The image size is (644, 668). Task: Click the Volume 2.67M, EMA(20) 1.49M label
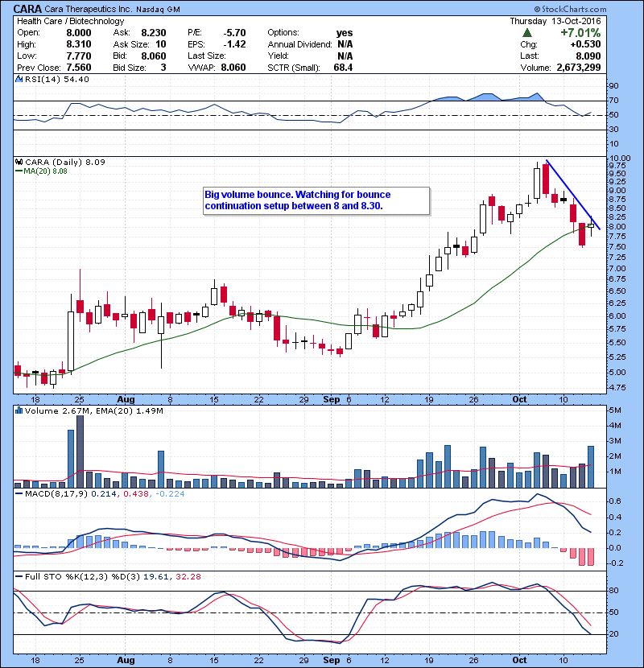point(93,410)
